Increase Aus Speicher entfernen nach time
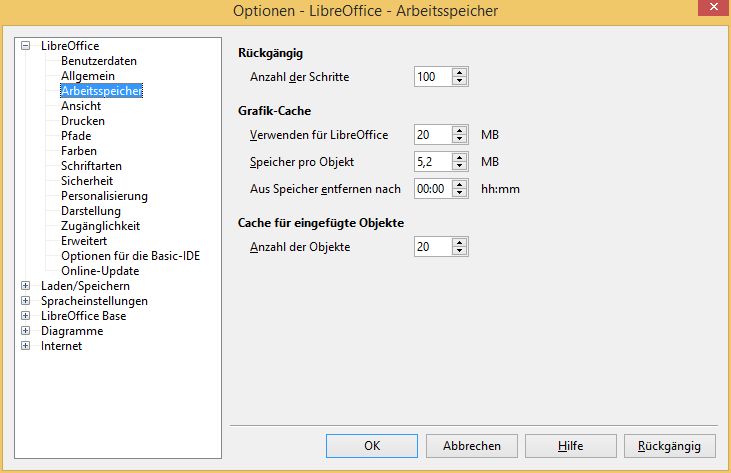This screenshot has height=473, width=731. [x=460, y=185]
